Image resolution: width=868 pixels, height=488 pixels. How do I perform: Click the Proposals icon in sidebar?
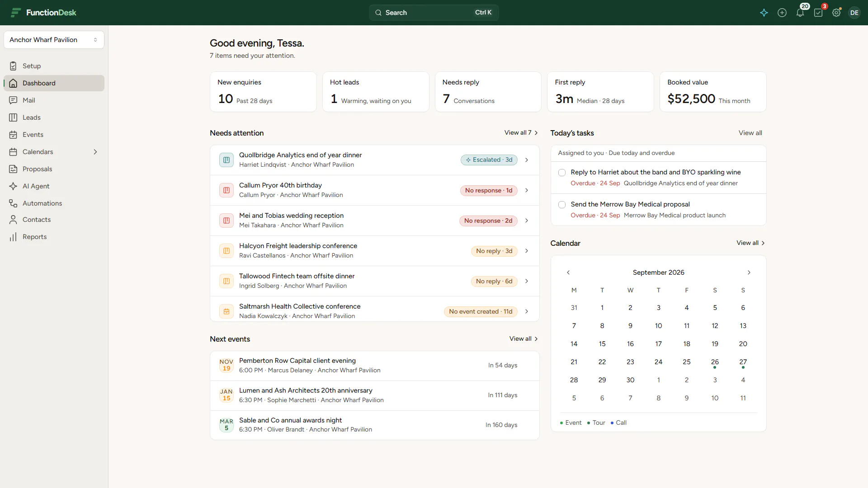(x=13, y=169)
